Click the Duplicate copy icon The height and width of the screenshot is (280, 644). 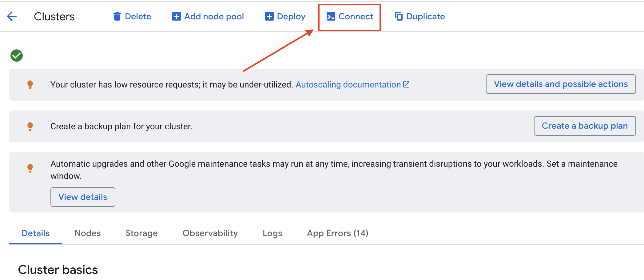point(399,16)
